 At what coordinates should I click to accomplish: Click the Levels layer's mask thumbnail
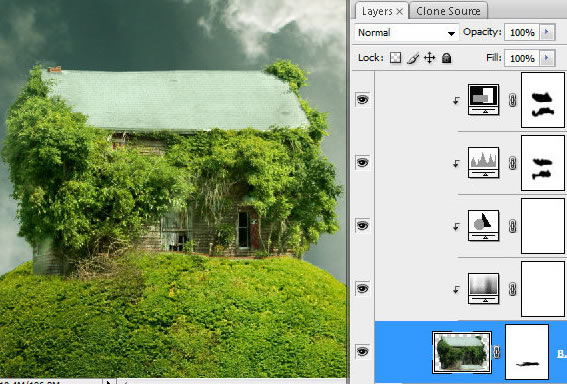543,163
